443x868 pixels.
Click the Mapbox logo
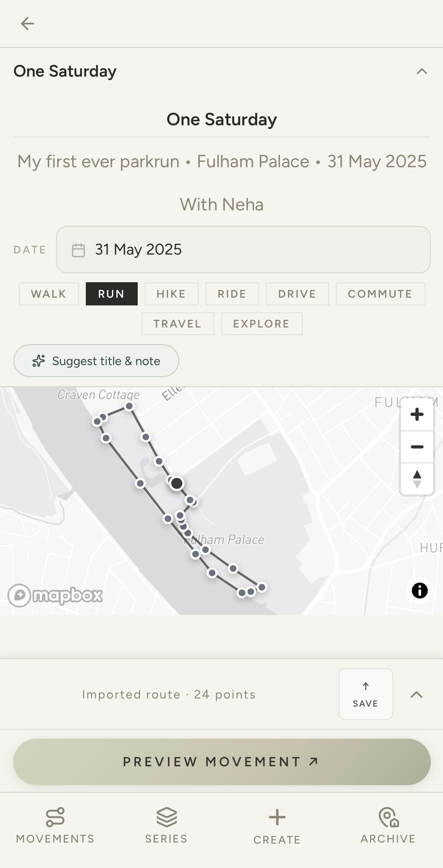tap(55, 595)
